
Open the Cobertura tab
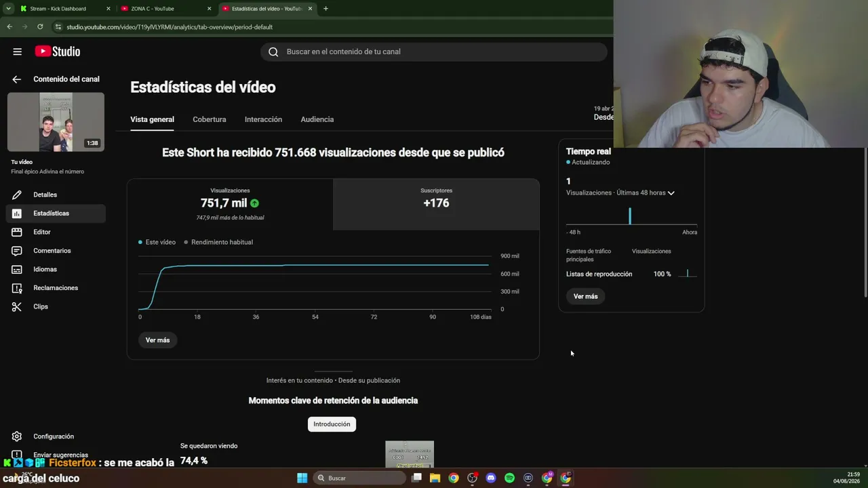(x=210, y=119)
